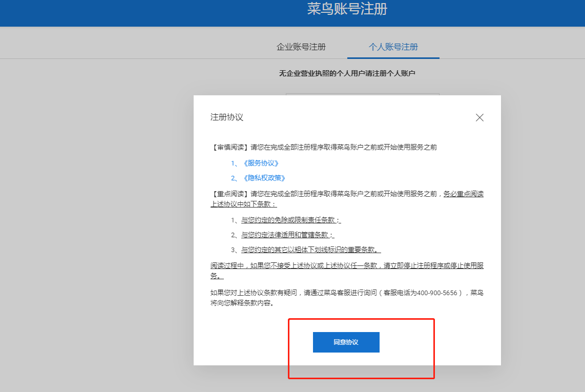Screen dimensions: 585x392
Task: Click the 注册协议 dialog heading
Action: point(227,117)
